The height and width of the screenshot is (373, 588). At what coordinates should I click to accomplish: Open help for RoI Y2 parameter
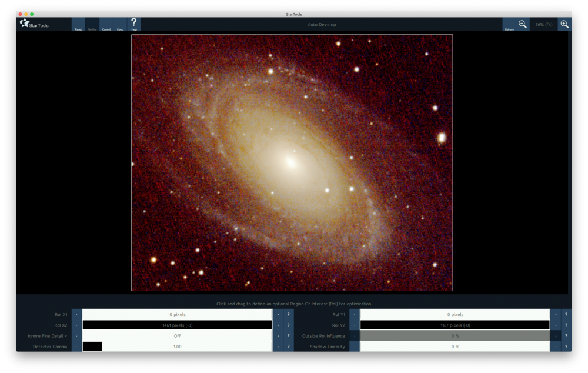point(566,325)
